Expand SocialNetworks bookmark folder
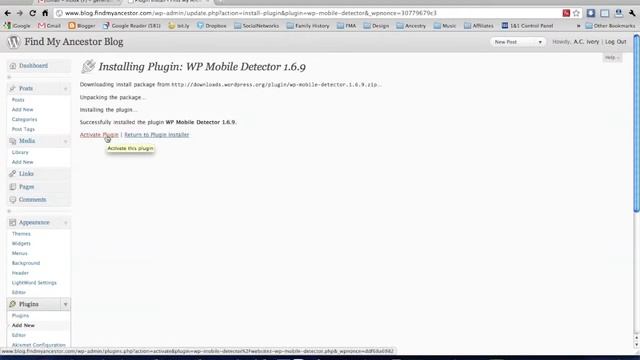The height and width of the screenshot is (360, 640). [x=256, y=26]
